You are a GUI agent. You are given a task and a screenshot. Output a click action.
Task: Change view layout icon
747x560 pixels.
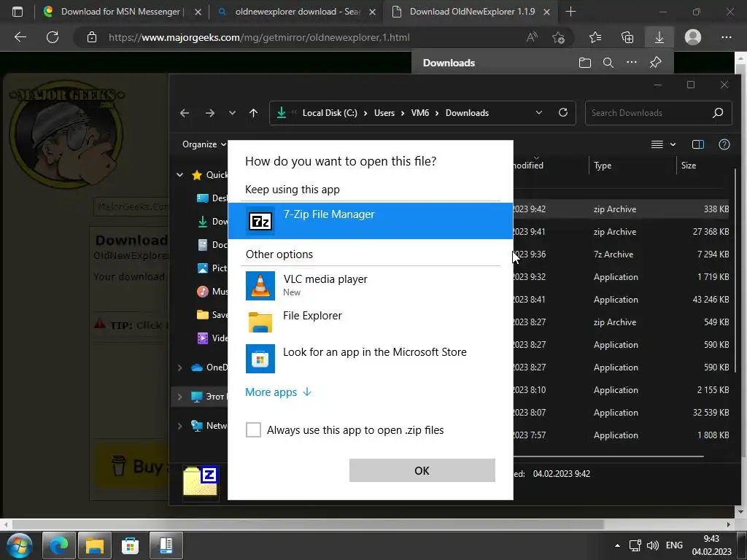(657, 144)
